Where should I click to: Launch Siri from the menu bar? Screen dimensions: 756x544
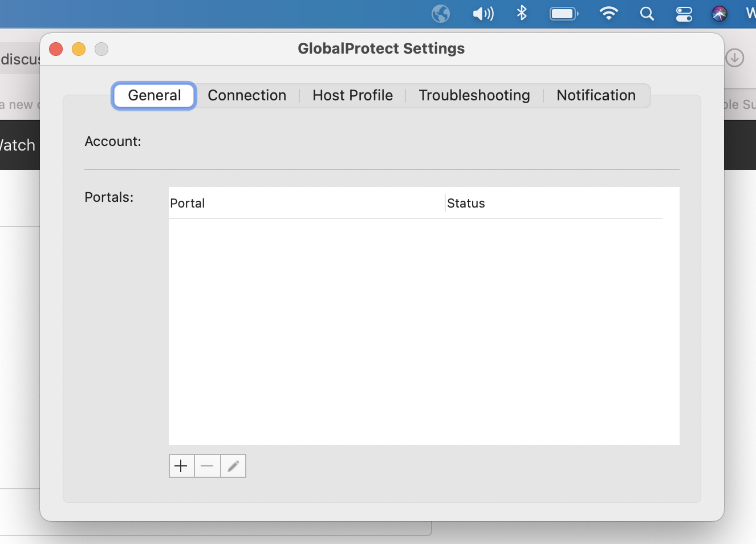[x=720, y=14]
